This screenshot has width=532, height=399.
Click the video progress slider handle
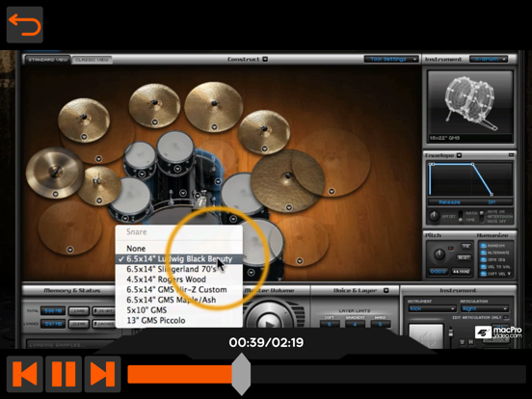pos(241,374)
